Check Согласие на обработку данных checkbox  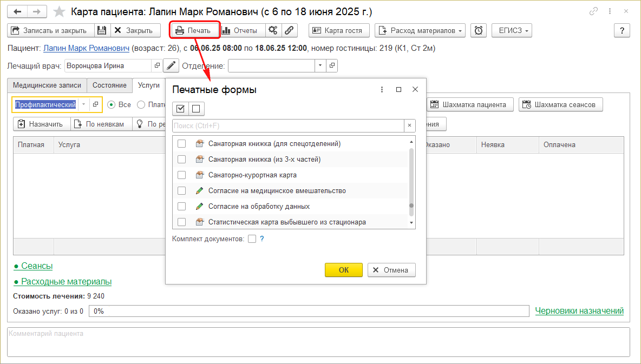pyautogui.click(x=181, y=206)
